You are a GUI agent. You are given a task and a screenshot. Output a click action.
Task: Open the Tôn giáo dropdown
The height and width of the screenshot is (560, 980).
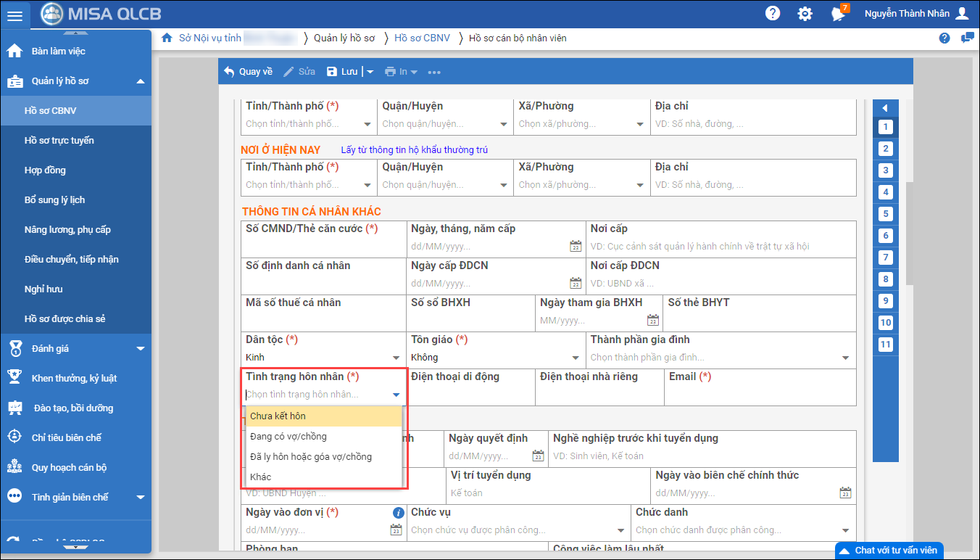pos(576,358)
